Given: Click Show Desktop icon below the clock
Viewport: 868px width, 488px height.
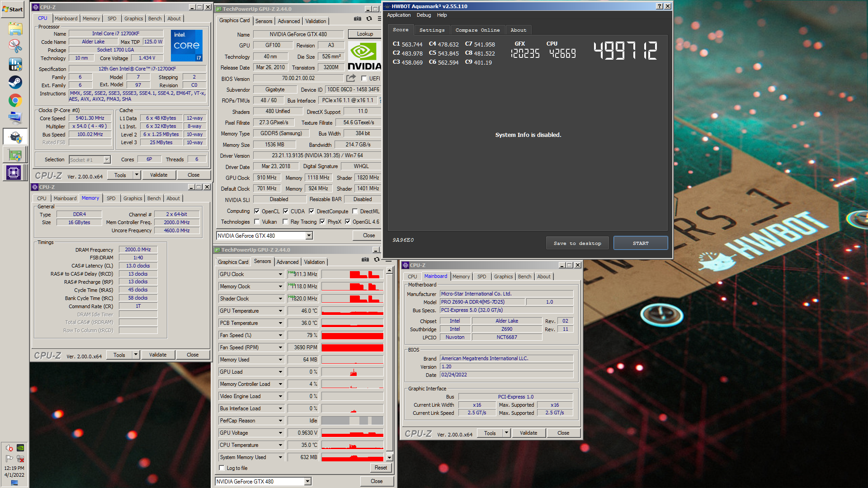Looking at the screenshot, I should (x=14, y=483).
